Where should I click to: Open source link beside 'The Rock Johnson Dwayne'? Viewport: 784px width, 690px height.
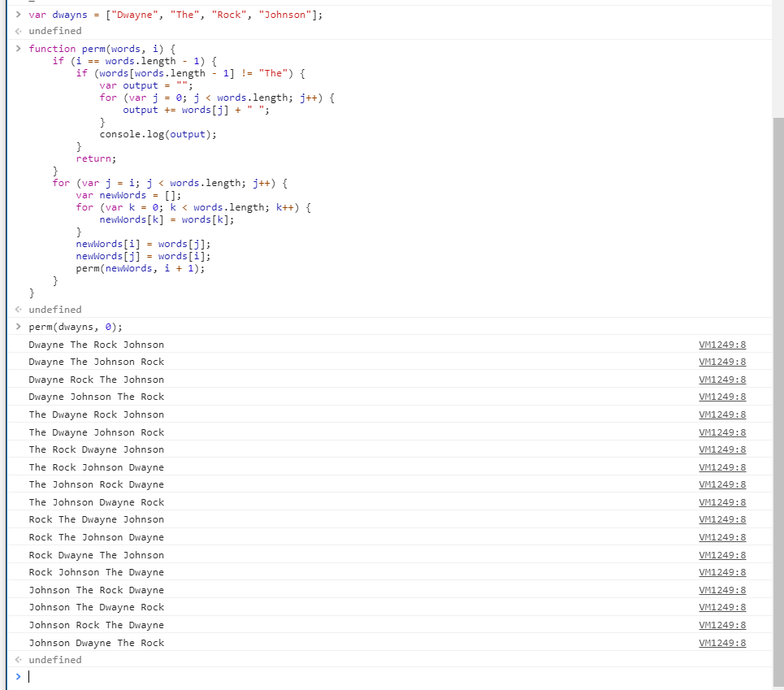pos(722,467)
